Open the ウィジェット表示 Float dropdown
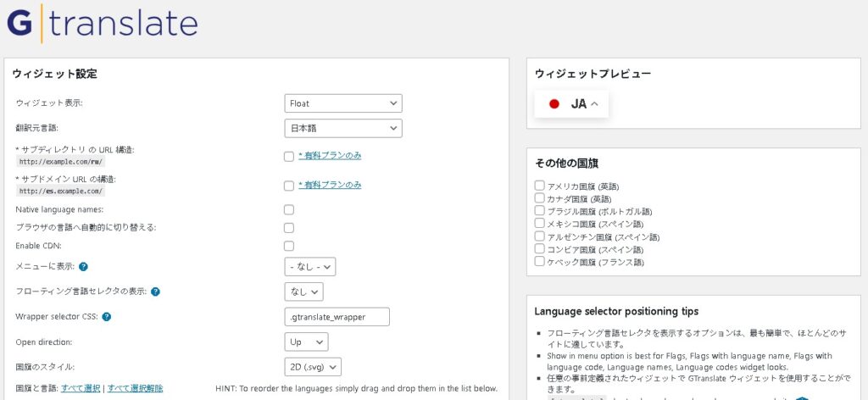Screen dimensions: 868x400 point(342,103)
